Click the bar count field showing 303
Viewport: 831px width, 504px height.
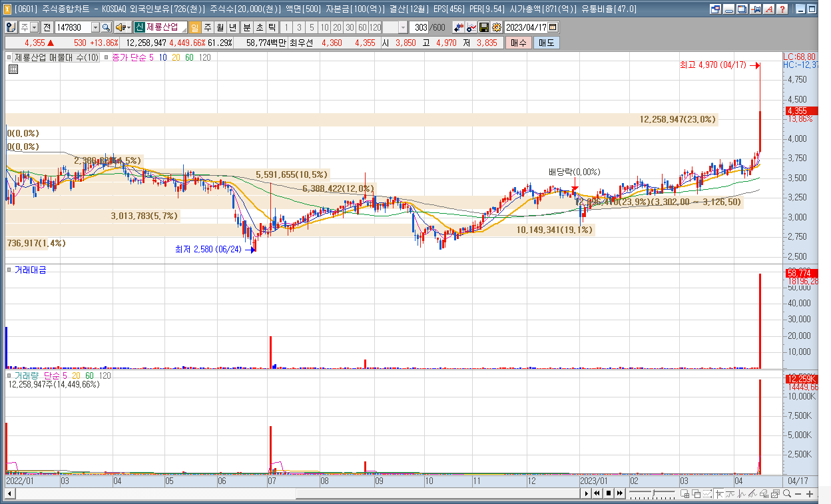[x=420, y=27]
